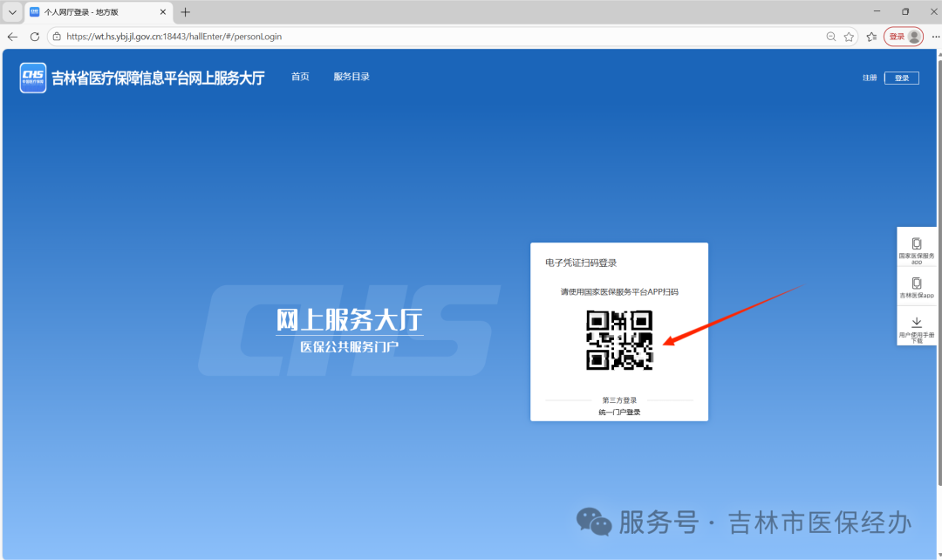Click the browser back arrow

[x=12, y=37]
